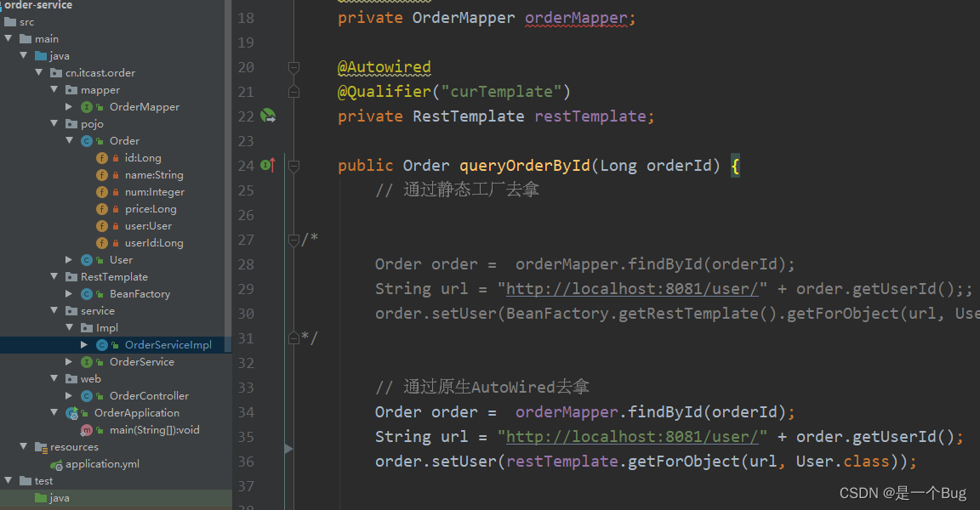Click the BeanFactory class icon
Screen dimensions: 980x510
pyautogui.click(x=87, y=293)
